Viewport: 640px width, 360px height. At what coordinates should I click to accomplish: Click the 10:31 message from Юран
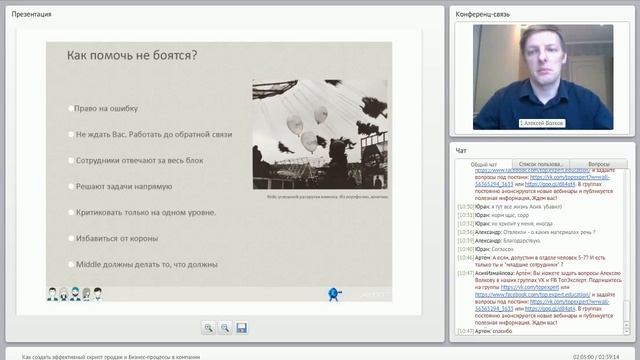tap(493, 215)
